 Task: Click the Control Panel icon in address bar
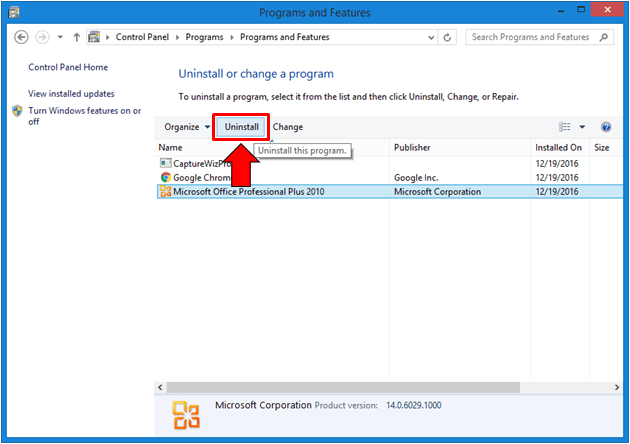click(x=94, y=37)
